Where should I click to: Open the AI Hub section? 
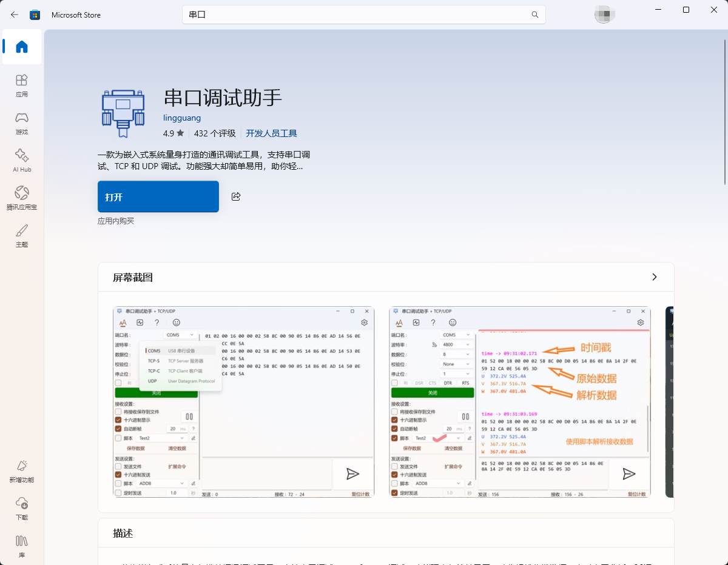point(21,159)
